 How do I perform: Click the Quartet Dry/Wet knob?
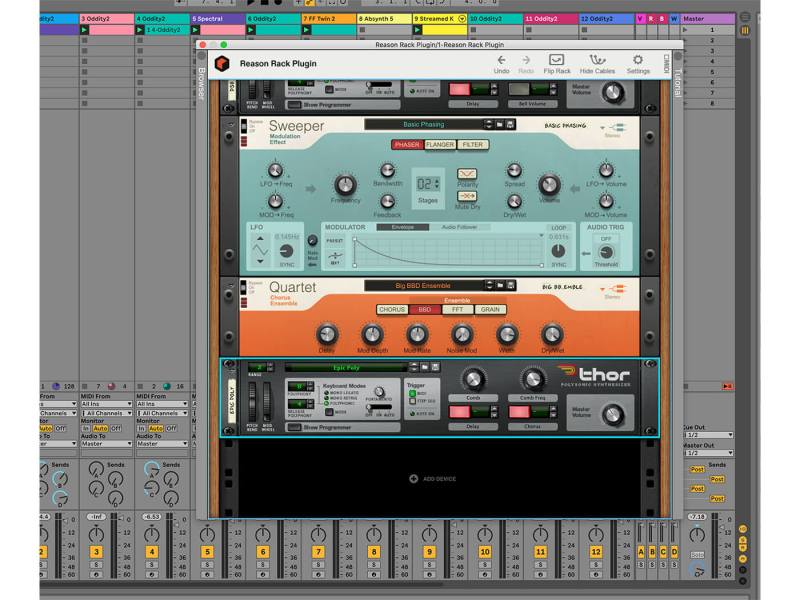[552, 335]
